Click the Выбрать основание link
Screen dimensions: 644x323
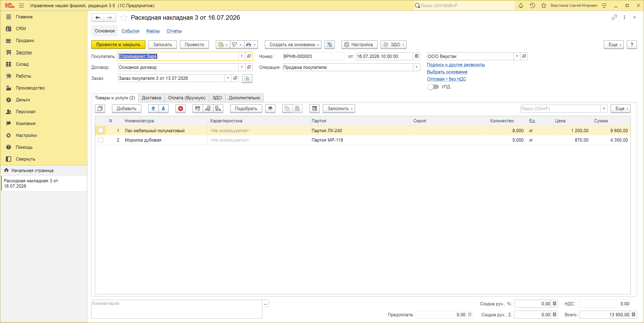pos(447,72)
